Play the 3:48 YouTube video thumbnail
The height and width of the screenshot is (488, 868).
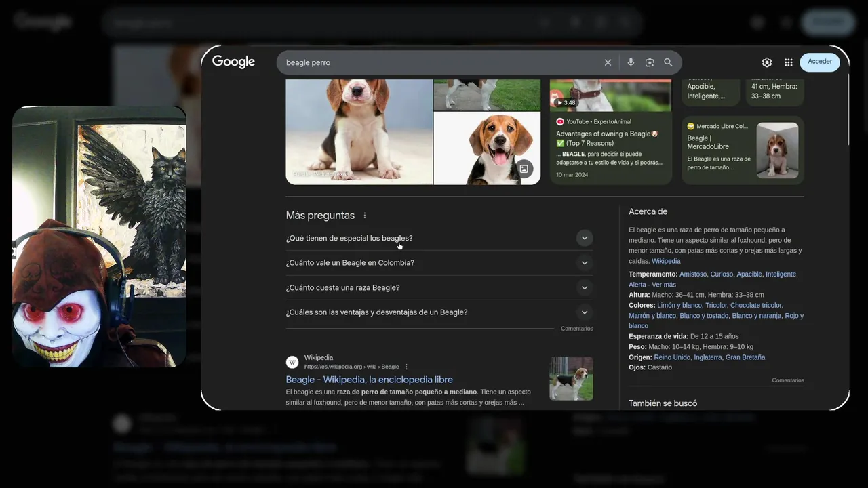[x=610, y=95]
